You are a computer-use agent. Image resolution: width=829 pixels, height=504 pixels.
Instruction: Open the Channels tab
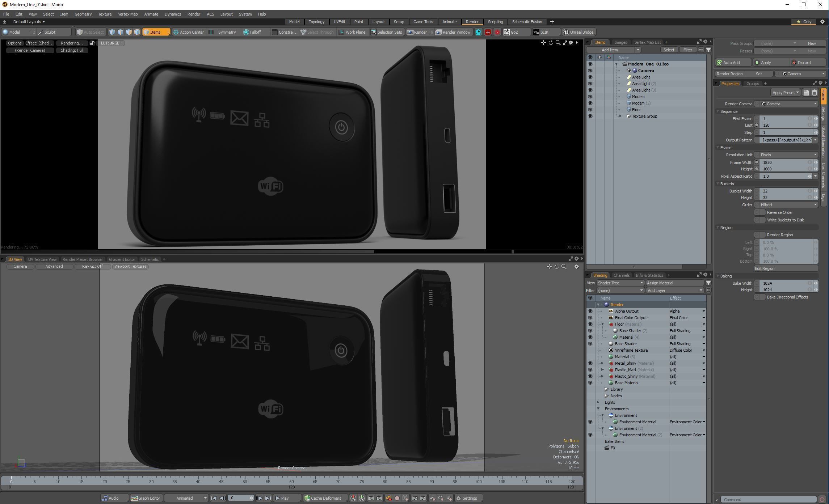pos(621,275)
